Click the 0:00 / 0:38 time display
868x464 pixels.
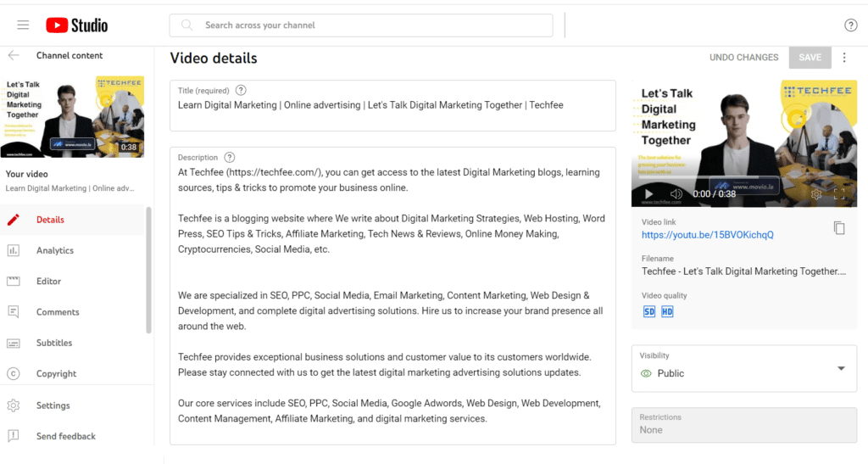714,193
